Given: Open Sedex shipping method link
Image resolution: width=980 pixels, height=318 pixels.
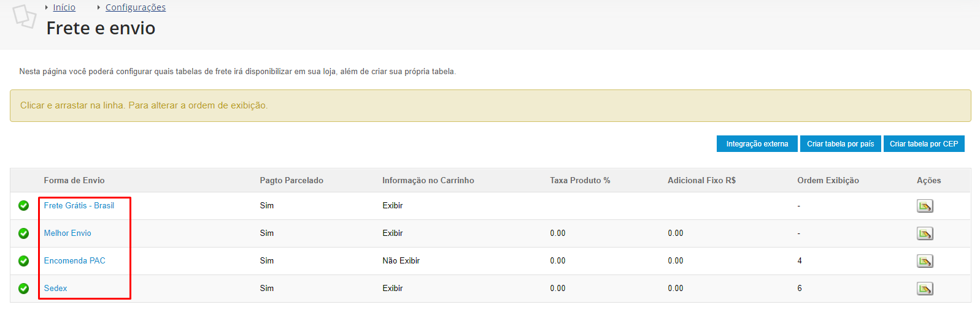Looking at the screenshot, I should pyautogui.click(x=56, y=289).
